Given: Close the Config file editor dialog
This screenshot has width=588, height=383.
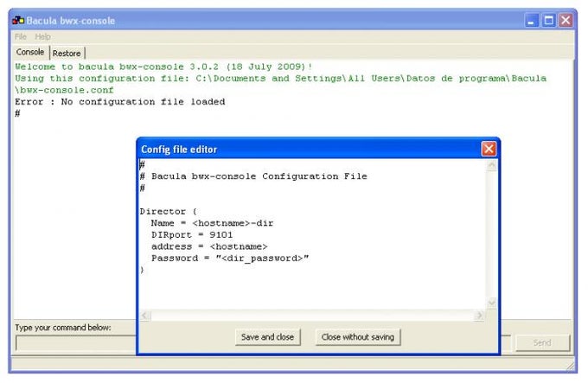Looking at the screenshot, I should pyautogui.click(x=489, y=149).
